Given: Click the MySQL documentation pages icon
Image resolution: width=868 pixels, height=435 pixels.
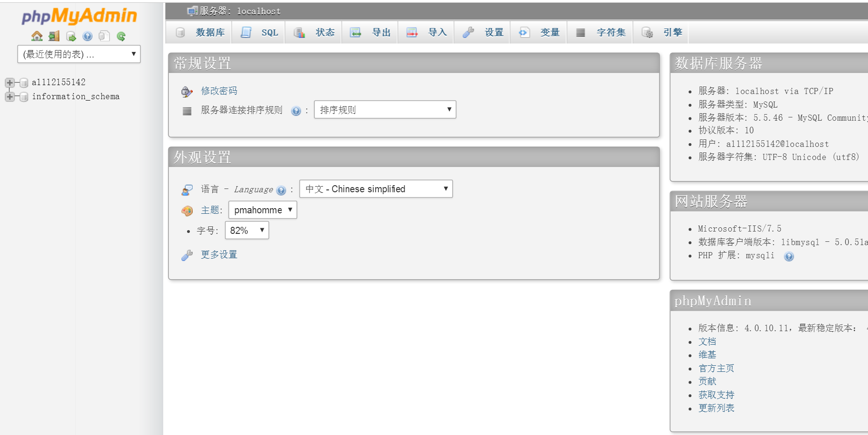Looking at the screenshot, I should [104, 36].
